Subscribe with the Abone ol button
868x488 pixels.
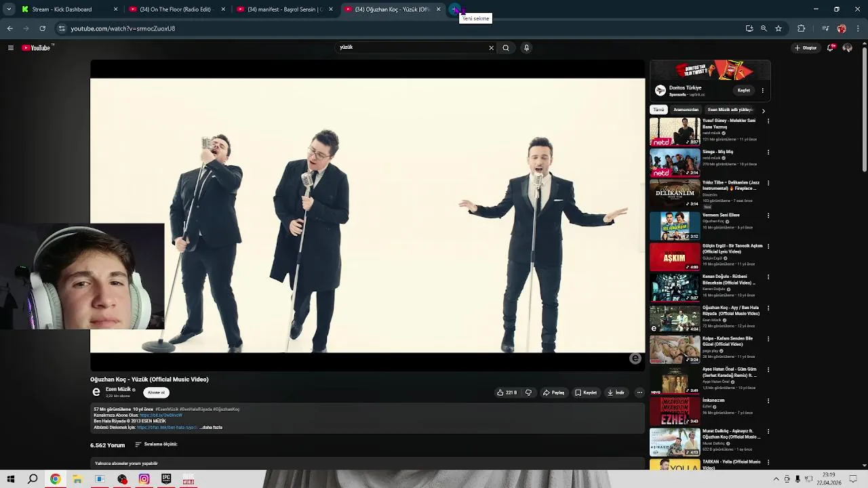coord(157,392)
